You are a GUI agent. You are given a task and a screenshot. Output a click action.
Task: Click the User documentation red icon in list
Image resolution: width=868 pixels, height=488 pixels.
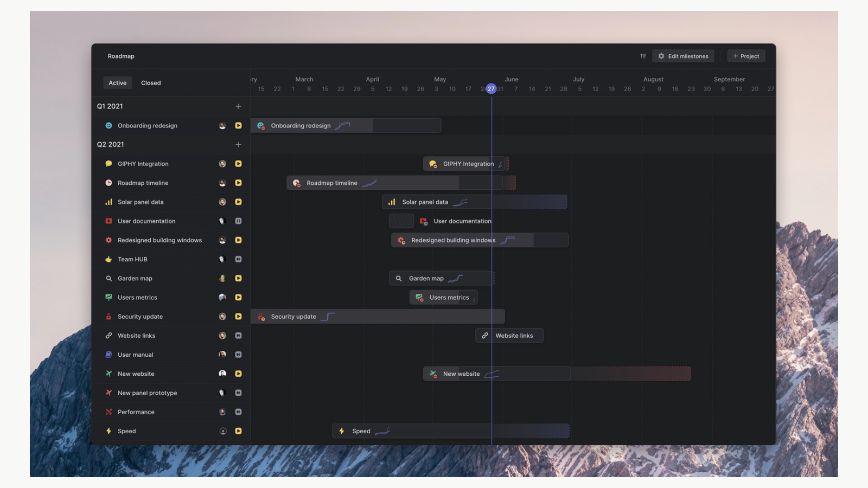click(108, 221)
